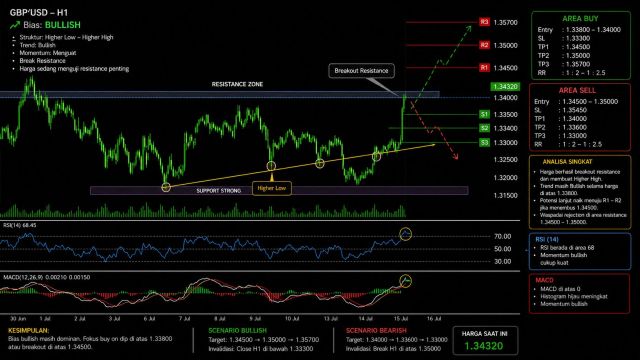640x360 pixels.
Task: Click the 13 Jul date on time axis
Action: [331, 318]
